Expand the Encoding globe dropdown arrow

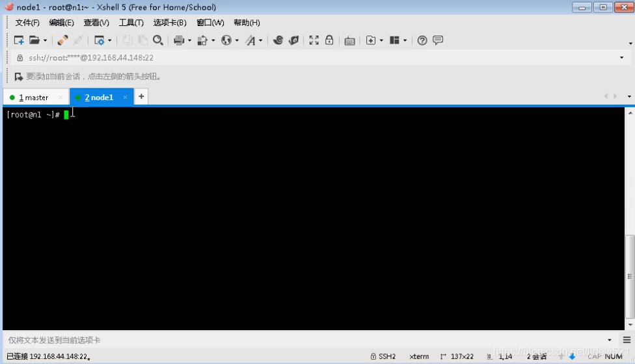point(237,40)
